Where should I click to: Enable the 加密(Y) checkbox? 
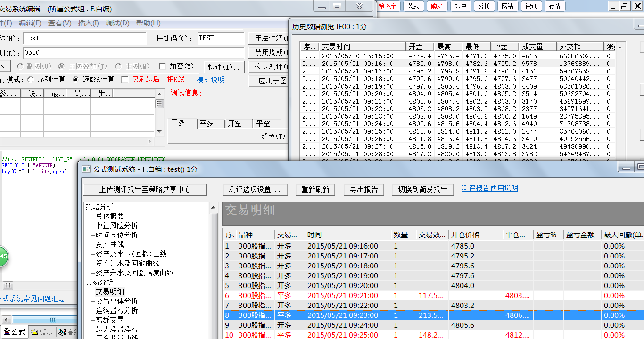[163, 66]
